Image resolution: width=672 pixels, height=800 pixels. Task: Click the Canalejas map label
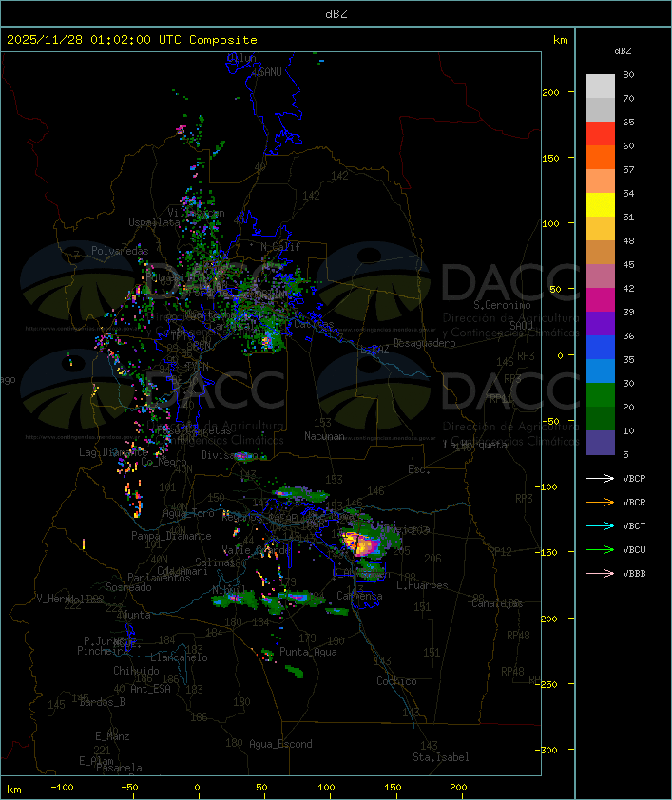[x=497, y=603]
